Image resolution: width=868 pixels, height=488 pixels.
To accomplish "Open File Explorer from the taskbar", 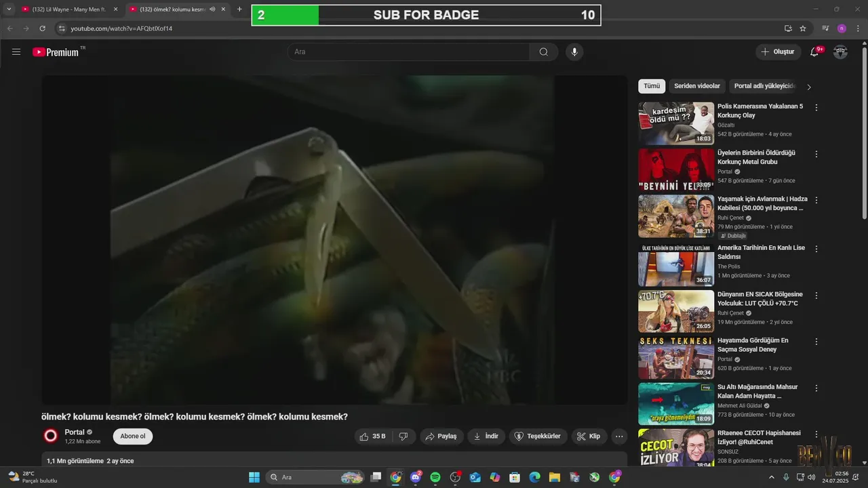I will [554, 477].
